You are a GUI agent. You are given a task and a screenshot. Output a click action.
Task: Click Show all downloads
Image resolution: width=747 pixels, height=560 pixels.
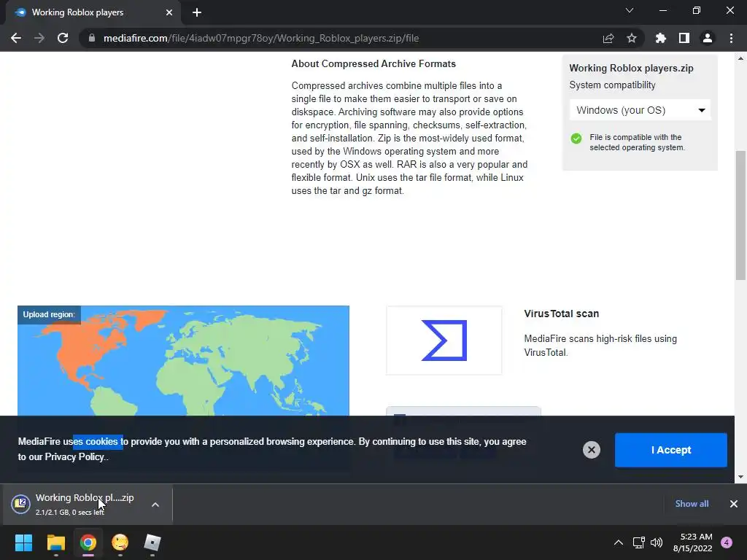tap(692, 504)
